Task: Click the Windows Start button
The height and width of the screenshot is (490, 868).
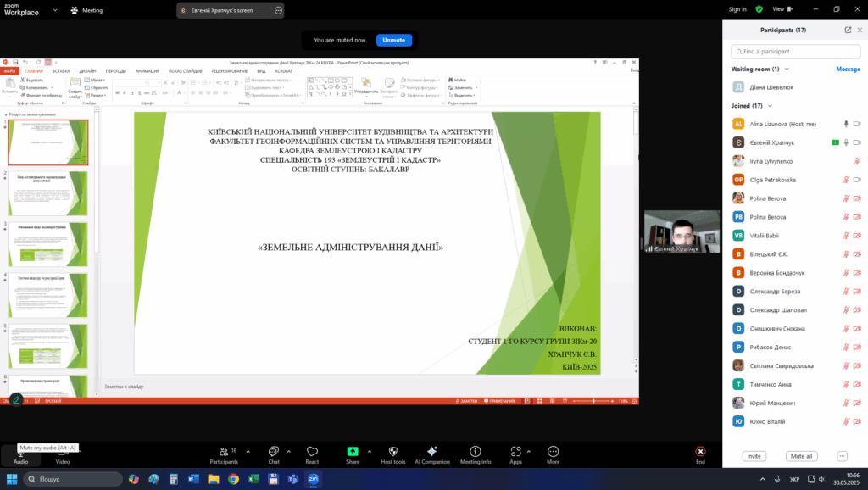Action: (x=12, y=479)
